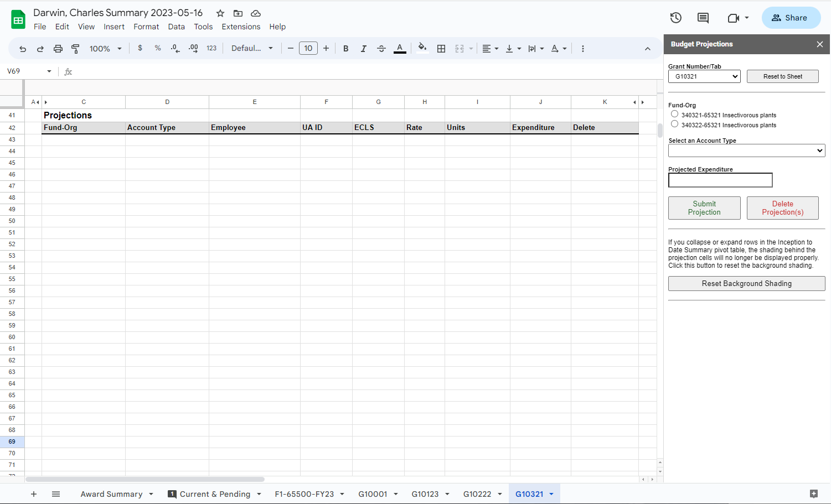Screen dimensions: 831x504
Task: Click the Print icon
Action: [x=58, y=49]
